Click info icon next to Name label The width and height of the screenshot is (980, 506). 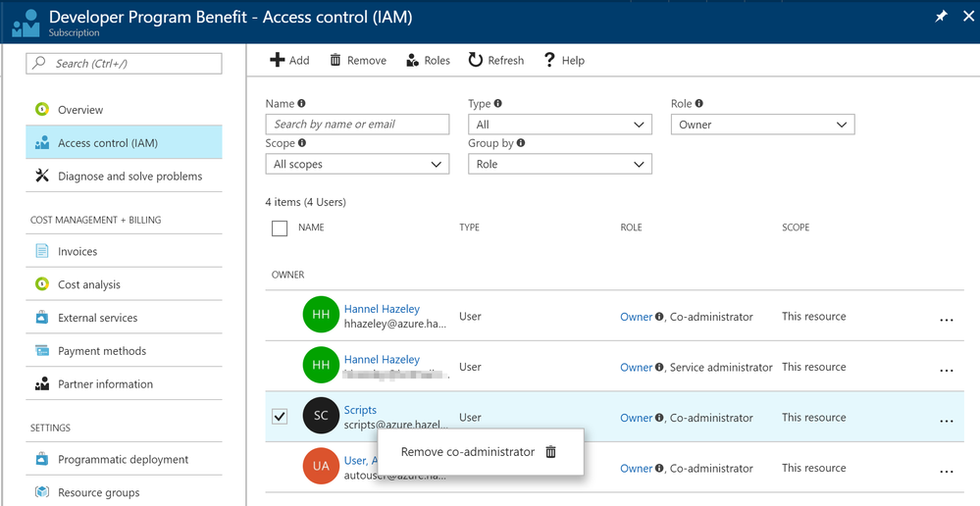click(301, 103)
